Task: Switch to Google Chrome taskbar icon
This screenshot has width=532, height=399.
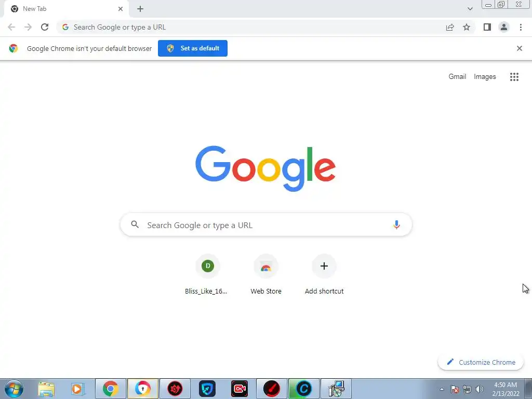Action: pos(111,389)
